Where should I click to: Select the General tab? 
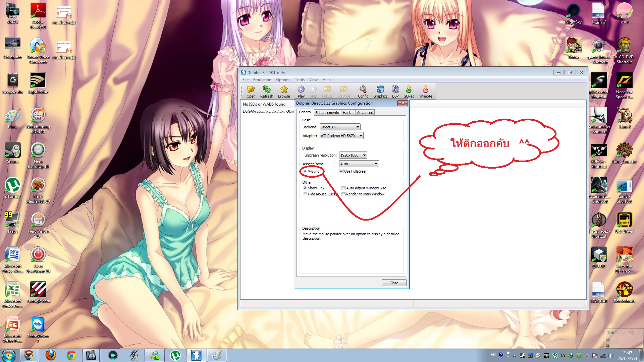point(305,112)
